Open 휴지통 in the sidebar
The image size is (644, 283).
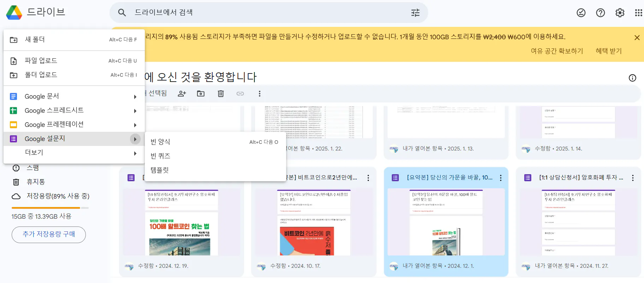point(36,182)
